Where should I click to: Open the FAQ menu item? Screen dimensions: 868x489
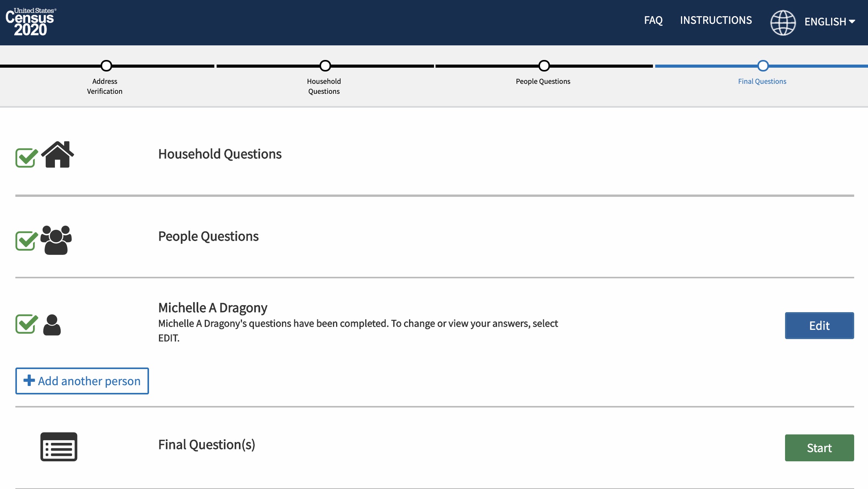(x=653, y=20)
